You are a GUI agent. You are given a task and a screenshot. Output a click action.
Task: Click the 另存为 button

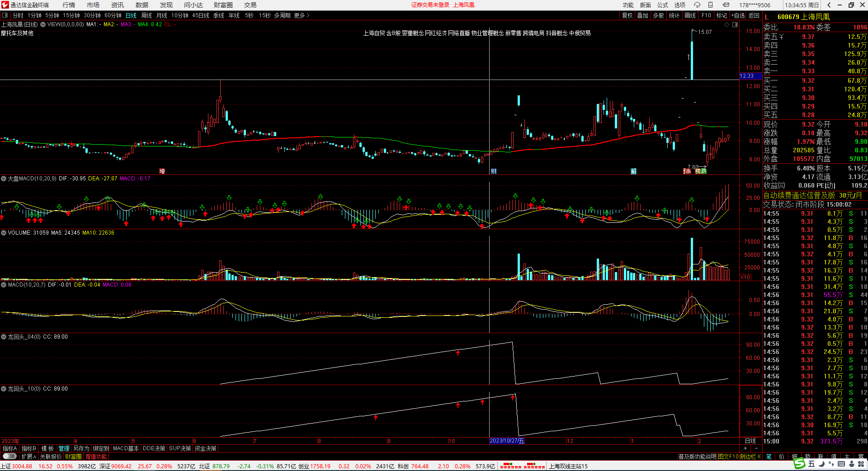point(81,448)
